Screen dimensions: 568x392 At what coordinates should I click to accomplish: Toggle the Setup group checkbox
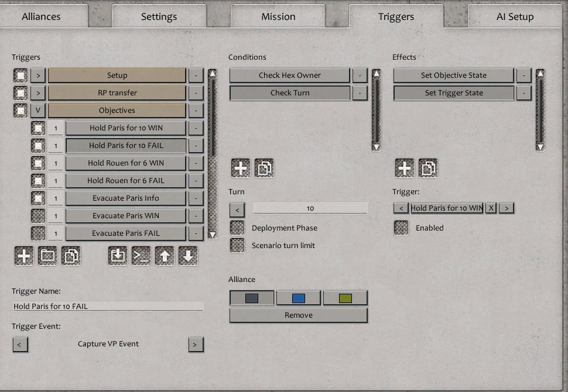(x=20, y=75)
